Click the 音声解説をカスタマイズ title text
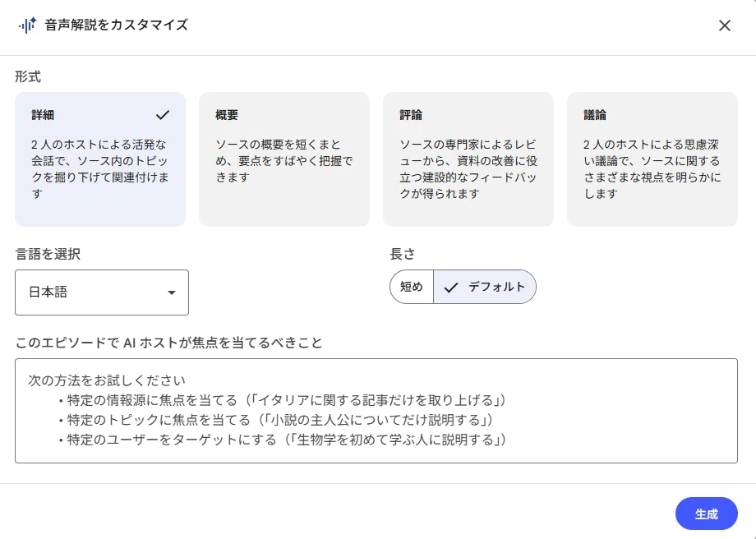This screenshot has width=756, height=539. (116, 25)
